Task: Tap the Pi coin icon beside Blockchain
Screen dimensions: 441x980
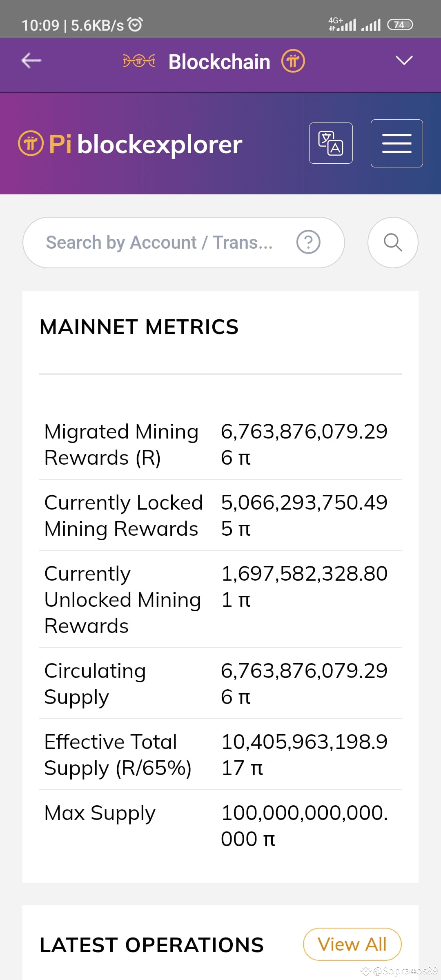Action: [293, 61]
